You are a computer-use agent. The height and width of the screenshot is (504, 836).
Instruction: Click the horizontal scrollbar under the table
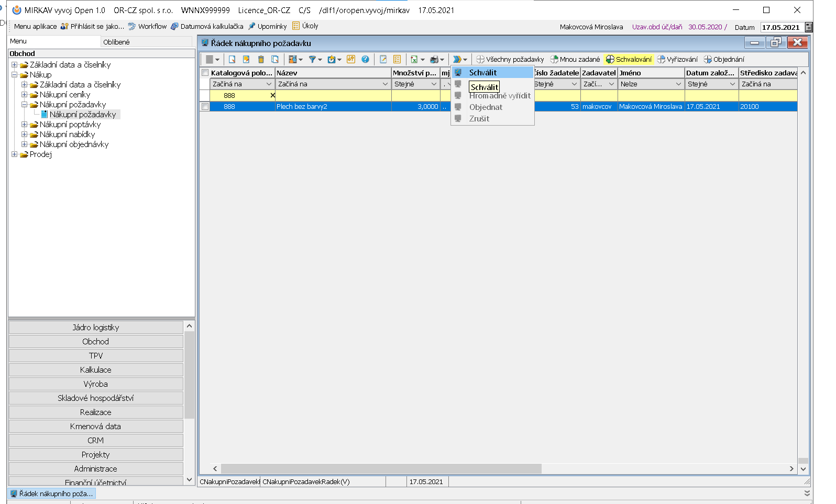[381, 469]
